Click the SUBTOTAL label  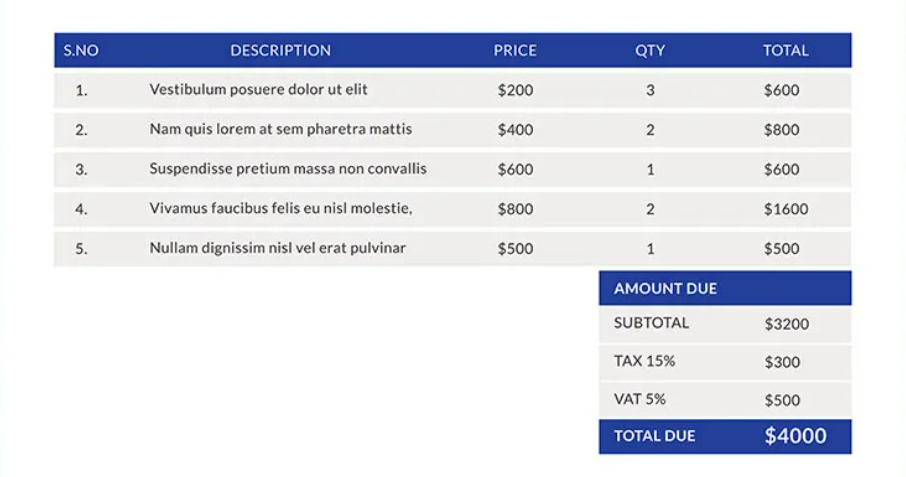coord(651,324)
